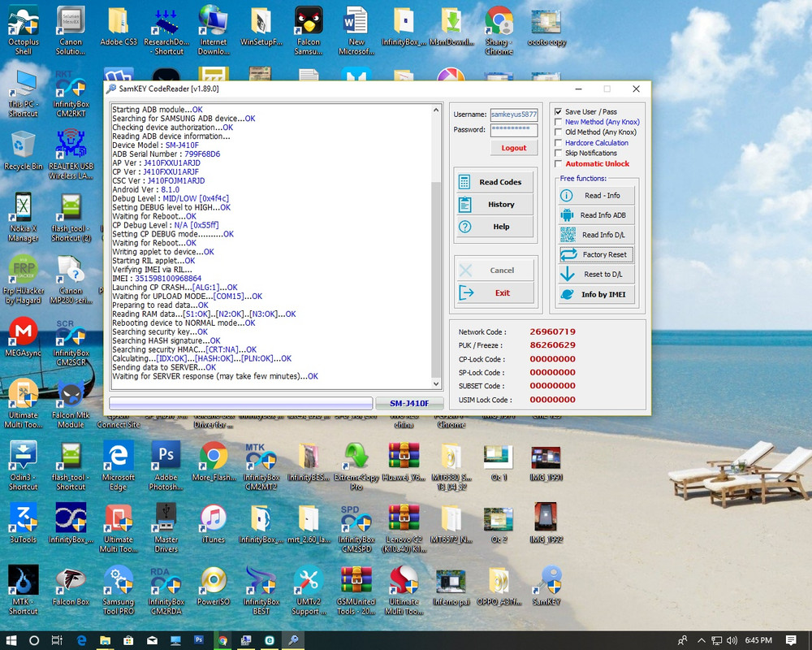
Task: Open Falcon Mtk Module desktop icon
Action: tap(71, 405)
